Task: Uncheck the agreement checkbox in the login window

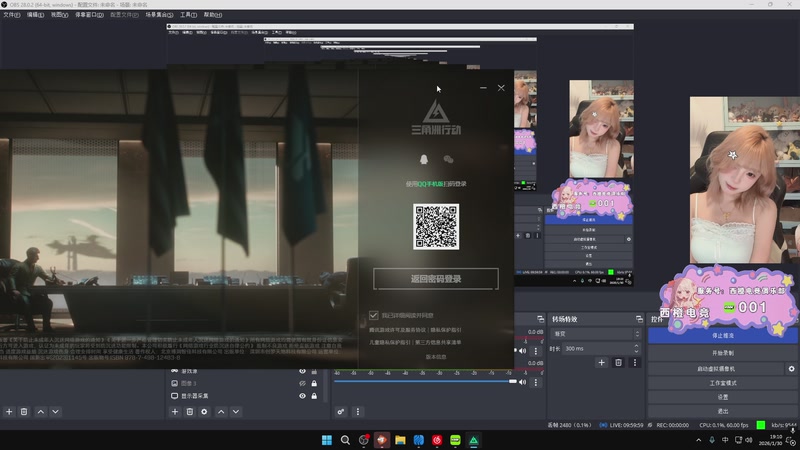Action: [374, 315]
